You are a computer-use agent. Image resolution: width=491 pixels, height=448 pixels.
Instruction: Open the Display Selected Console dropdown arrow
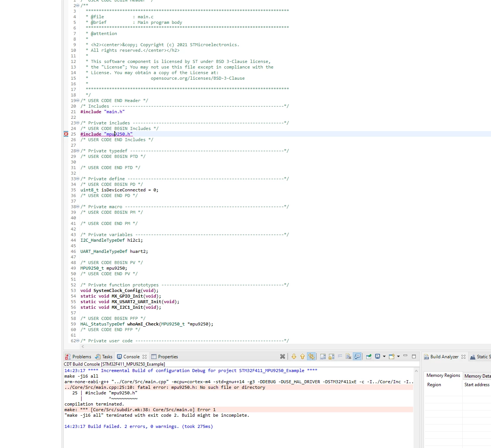[384, 356]
